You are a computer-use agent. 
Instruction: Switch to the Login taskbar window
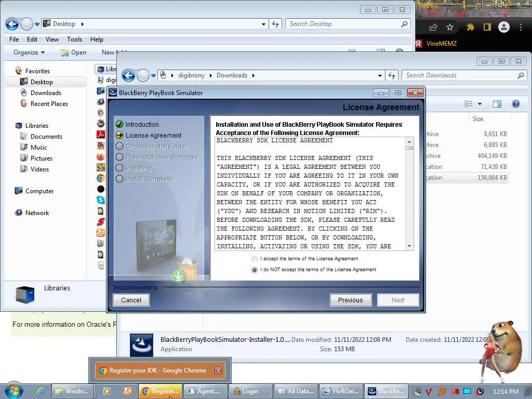pos(250,391)
